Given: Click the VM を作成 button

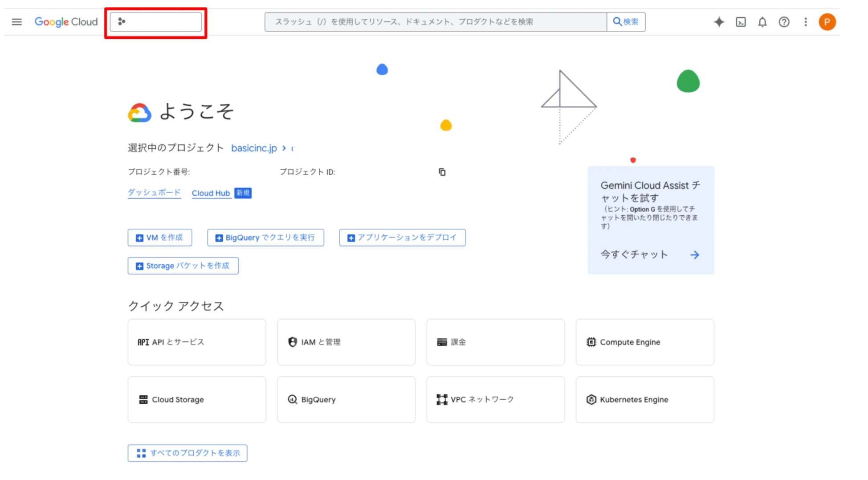Looking at the screenshot, I should click(160, 238).
